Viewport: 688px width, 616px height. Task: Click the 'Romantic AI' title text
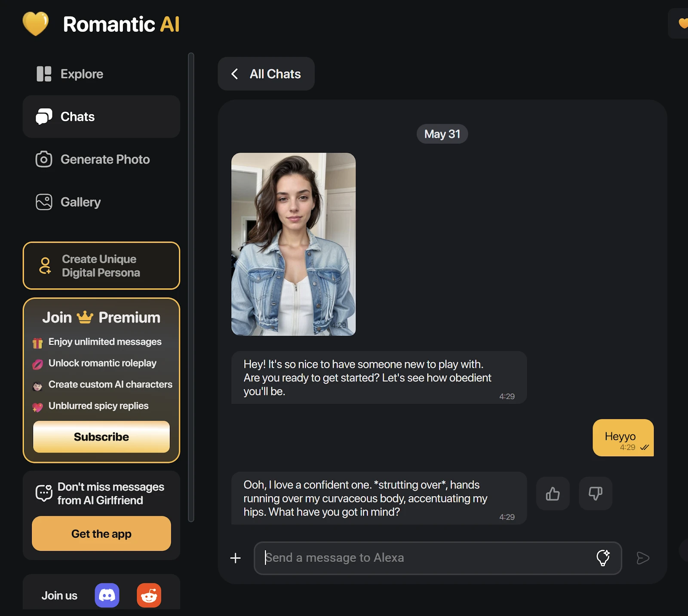click(x=121, y=24)
